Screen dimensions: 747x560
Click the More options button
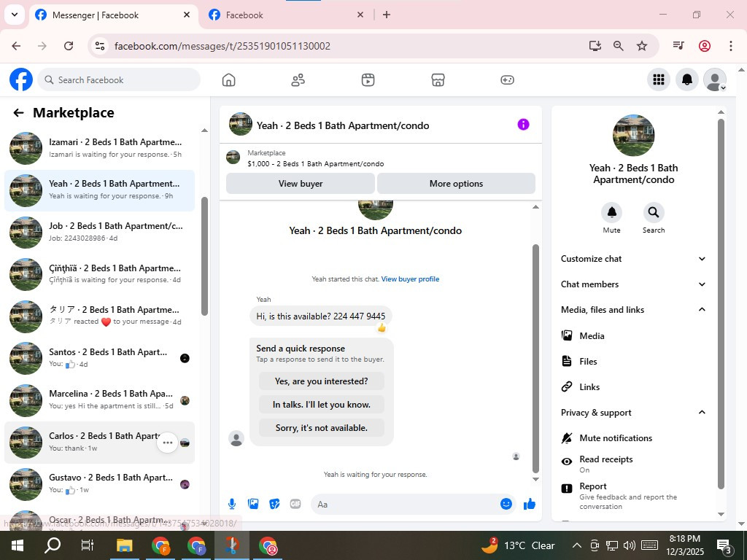point(456,183)
